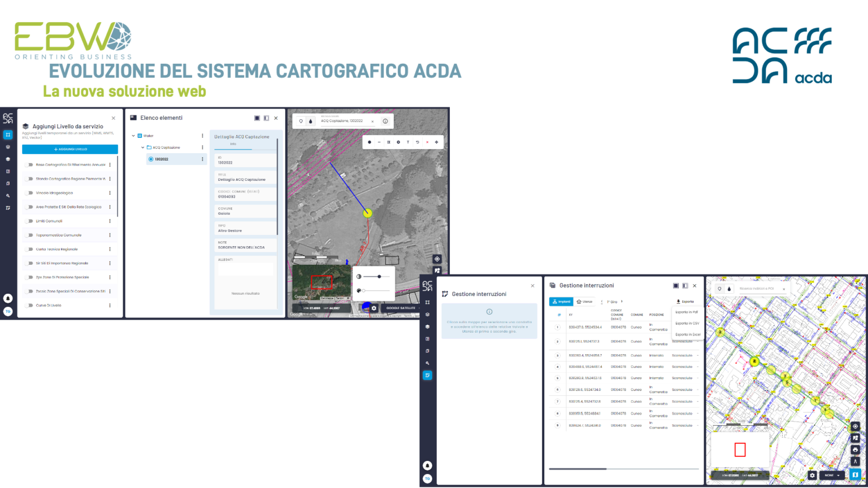The height and width of the screenshot is (488, 868).
Task: Collapse the Water tree node
Action: pyautogui.click(x=133, y=136)
